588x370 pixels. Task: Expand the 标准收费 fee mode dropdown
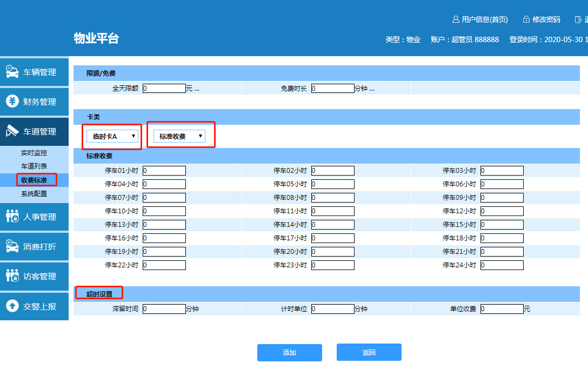pyautogui.click(x=179, y=136)
